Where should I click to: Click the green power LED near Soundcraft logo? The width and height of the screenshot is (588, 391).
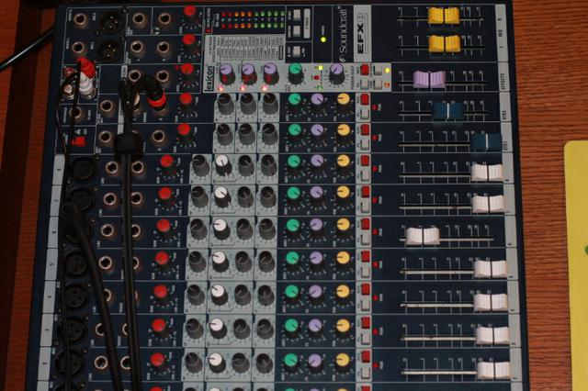[322, 39]
